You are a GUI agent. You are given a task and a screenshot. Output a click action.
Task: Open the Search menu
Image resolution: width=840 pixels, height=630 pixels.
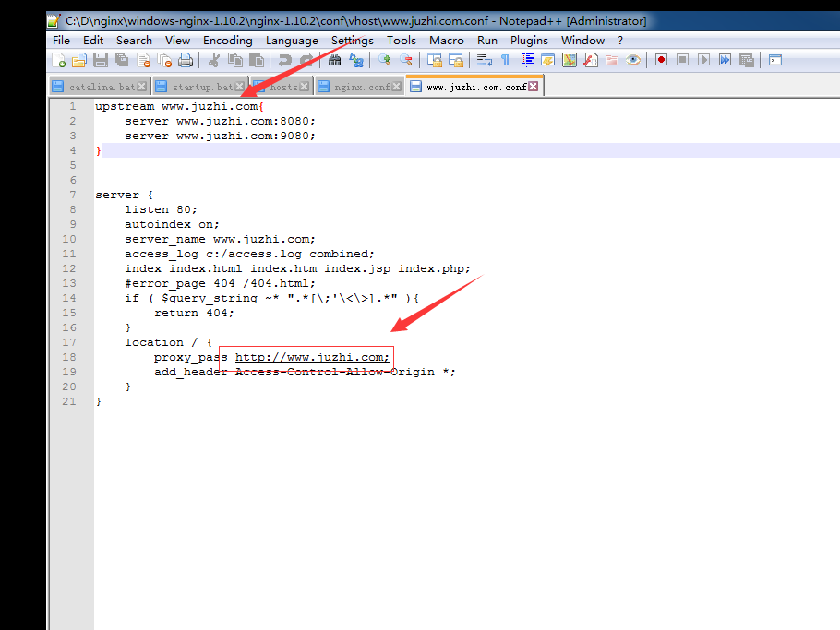tap(134, 41)
